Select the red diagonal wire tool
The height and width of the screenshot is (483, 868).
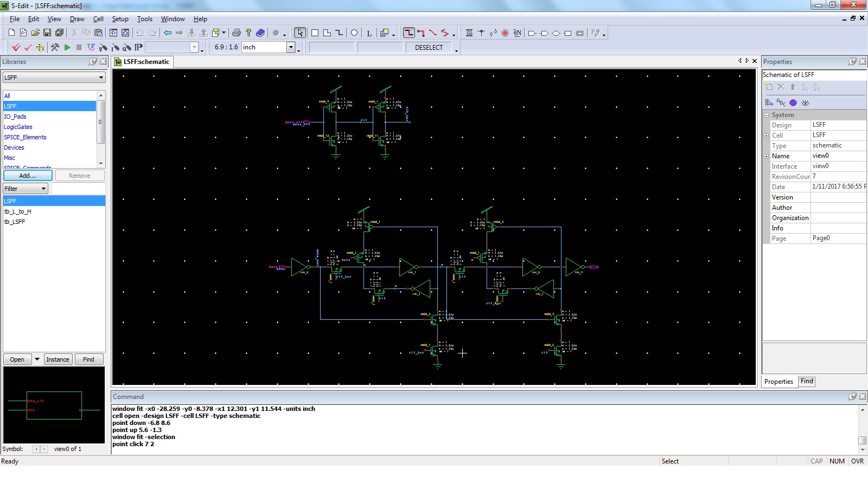point(433,33)
